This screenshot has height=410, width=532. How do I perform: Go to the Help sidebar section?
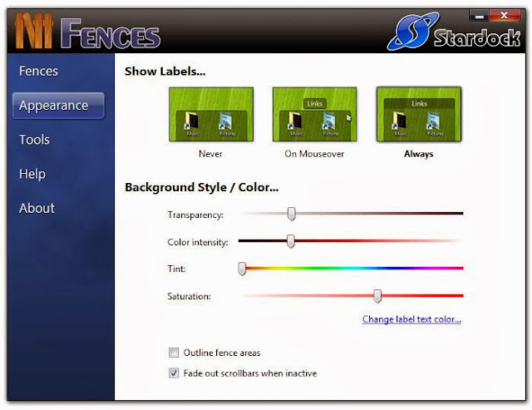point(32,174)
